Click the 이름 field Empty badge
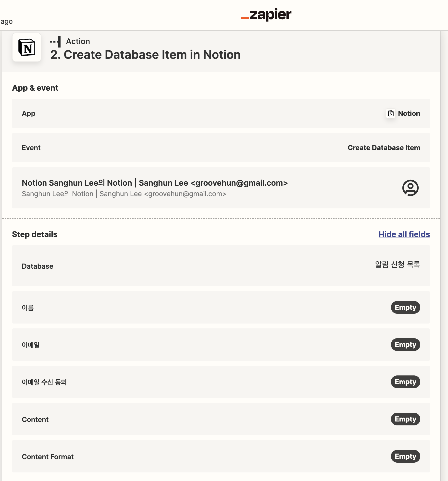Viewport: 448px width, 481px height. (x=405, y=307)
